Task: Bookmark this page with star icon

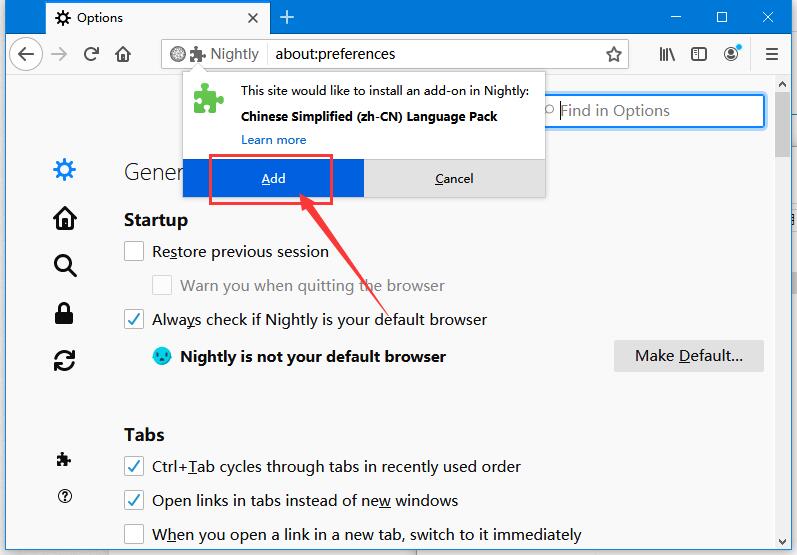Action: (x=614, y=54)
